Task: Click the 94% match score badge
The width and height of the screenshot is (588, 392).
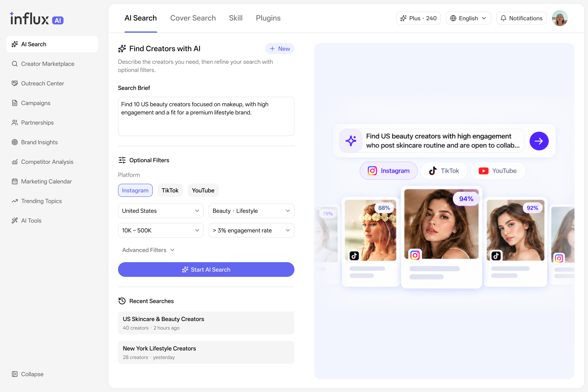Action: click(466, 199)
